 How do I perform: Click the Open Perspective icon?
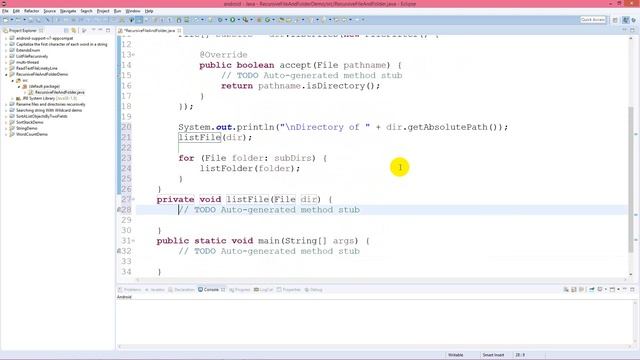615,20
